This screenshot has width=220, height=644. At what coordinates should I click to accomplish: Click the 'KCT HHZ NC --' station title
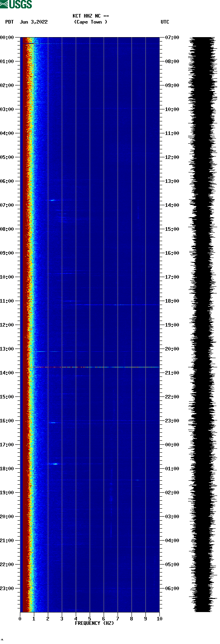[91, 16]
